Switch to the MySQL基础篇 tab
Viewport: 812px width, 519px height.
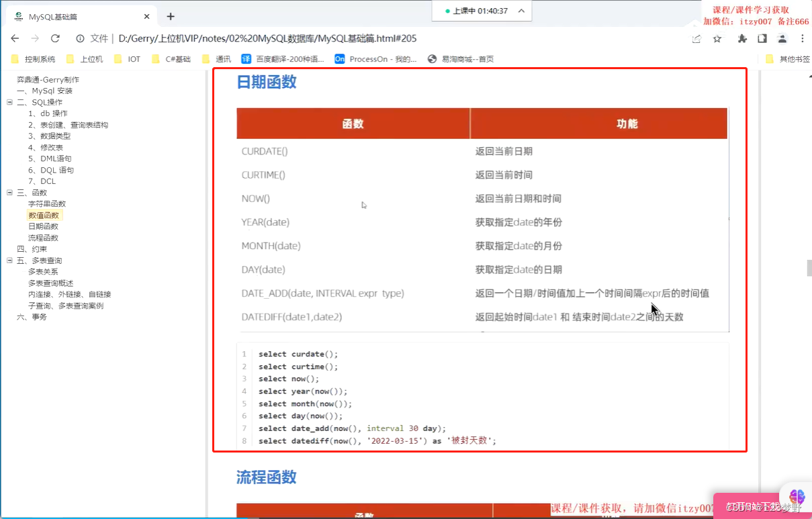coord(81,16)
